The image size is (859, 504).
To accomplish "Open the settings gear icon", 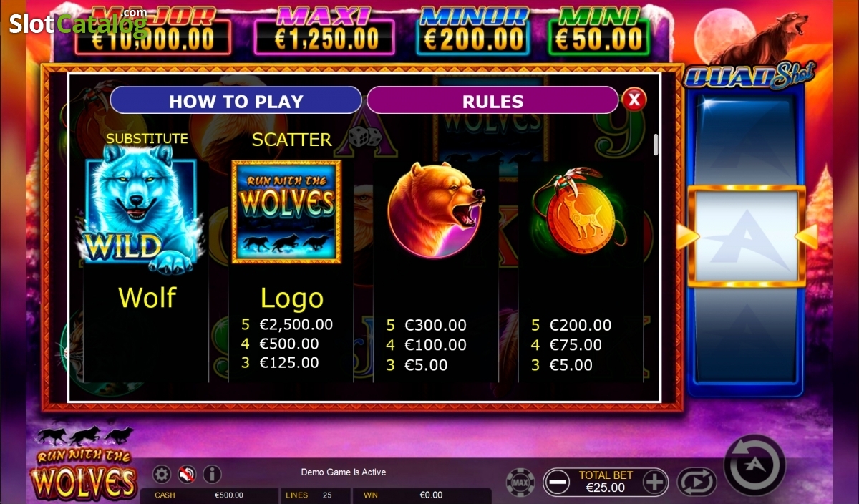I will pyautogui.click(x=162, y=474).
